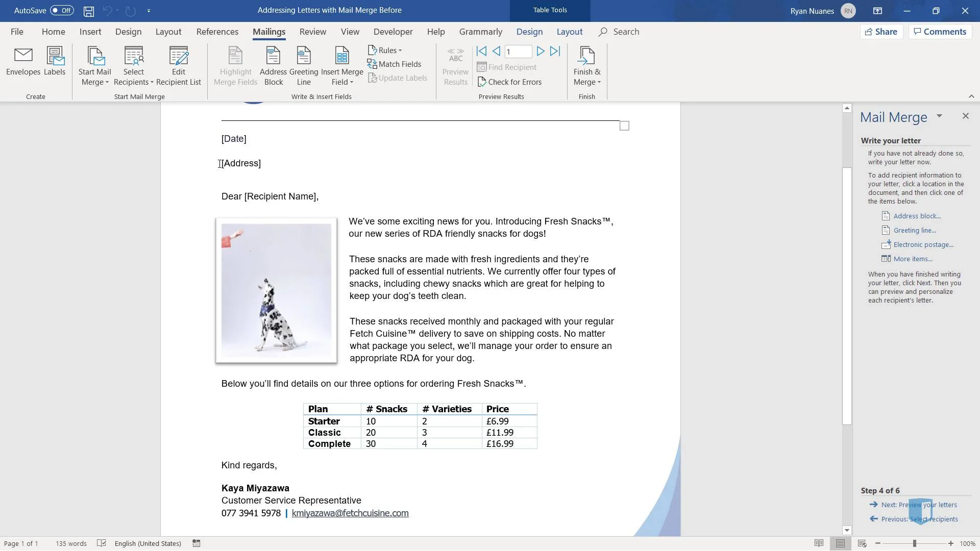The image size is (980, 551).
Task: Go to the next record arrow
Action: point(540,51)
